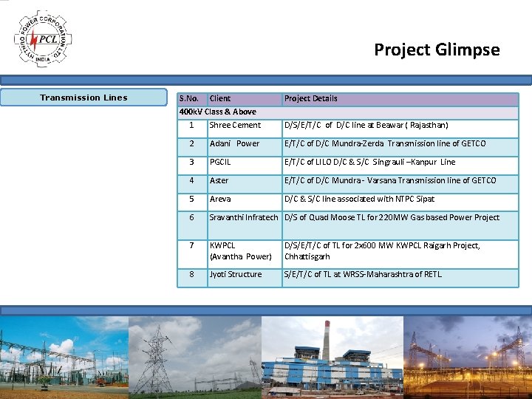Click the 'S.No.' column header

pos(192,99)
